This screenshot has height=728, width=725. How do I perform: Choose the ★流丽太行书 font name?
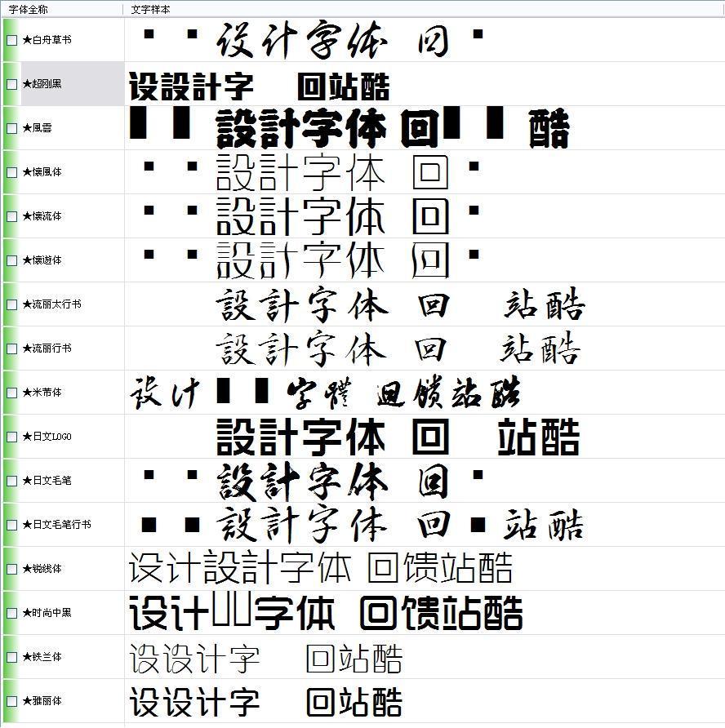pyautogui.click(x=51, y=304)
